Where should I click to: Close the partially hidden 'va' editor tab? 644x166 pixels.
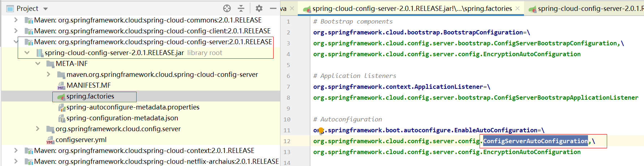(292, 8)
